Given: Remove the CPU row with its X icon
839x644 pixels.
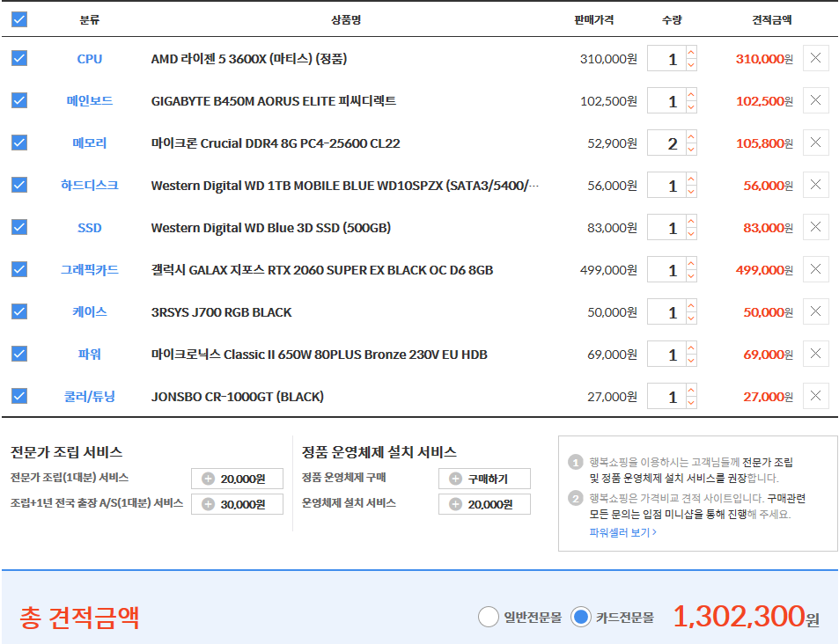Looking at the screenshot, I should (x=815, y=58).
